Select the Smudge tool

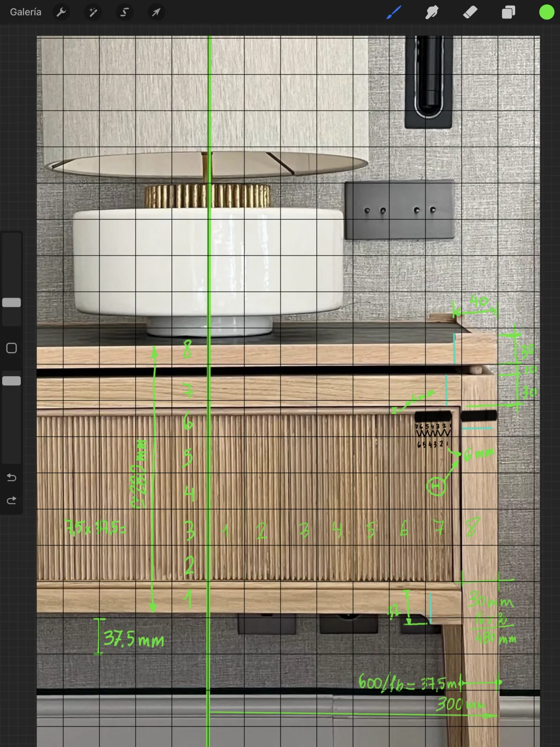click(432, 12)
